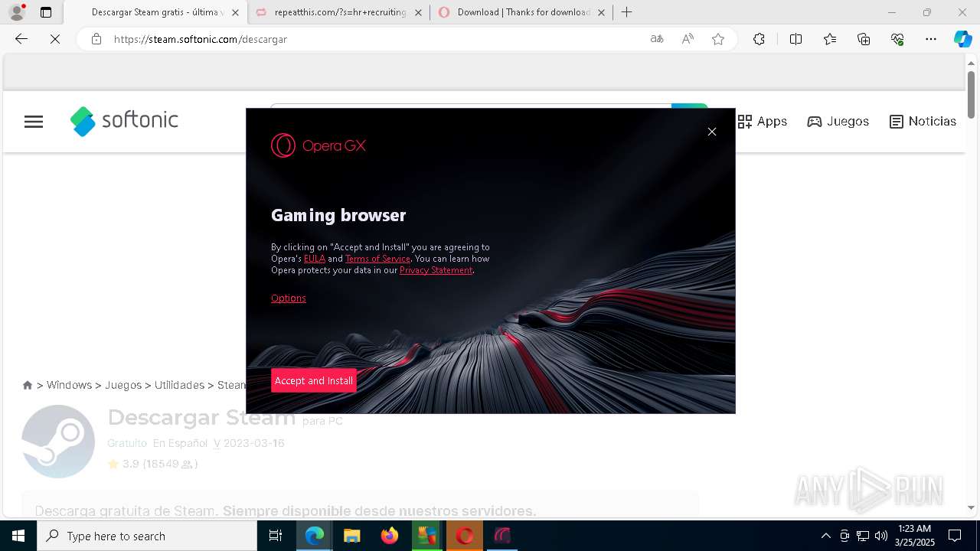
Task: Open Microsoft Edge from taskbar
Action: (x=315, y=536)
